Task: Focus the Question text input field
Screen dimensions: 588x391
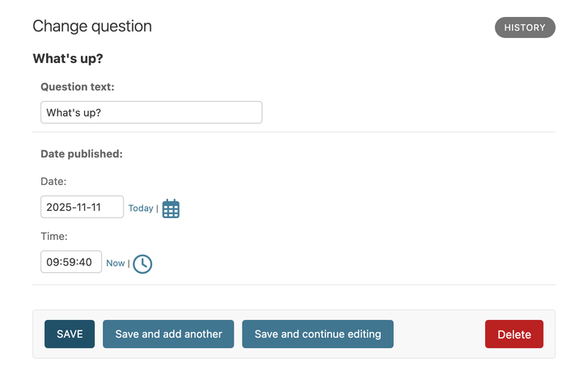Action: tap(151, 112)
